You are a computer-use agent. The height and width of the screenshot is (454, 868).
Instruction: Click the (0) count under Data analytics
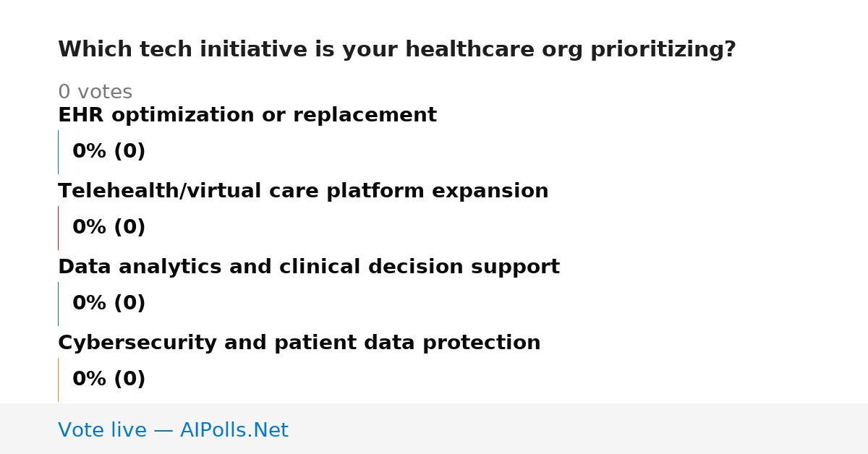click(129, 304)
